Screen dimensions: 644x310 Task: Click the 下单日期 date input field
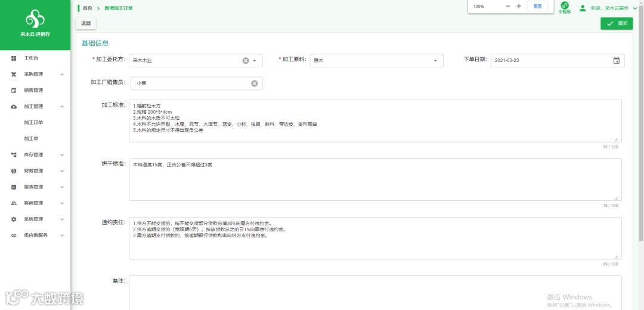(558, 61)
